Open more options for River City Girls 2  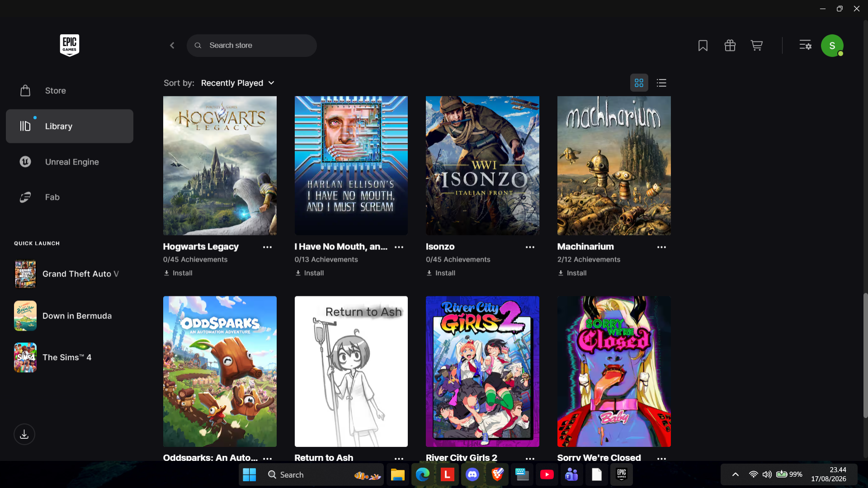point(530,458)
